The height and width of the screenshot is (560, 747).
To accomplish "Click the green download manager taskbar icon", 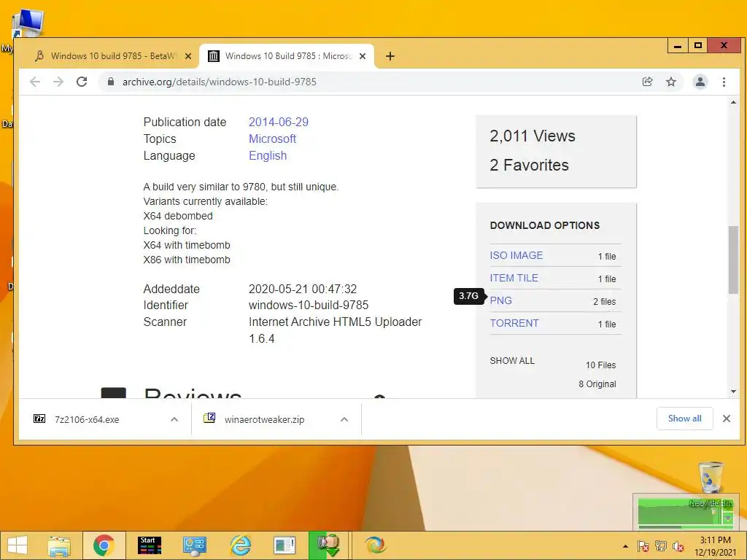I will (x=329, y=545).
